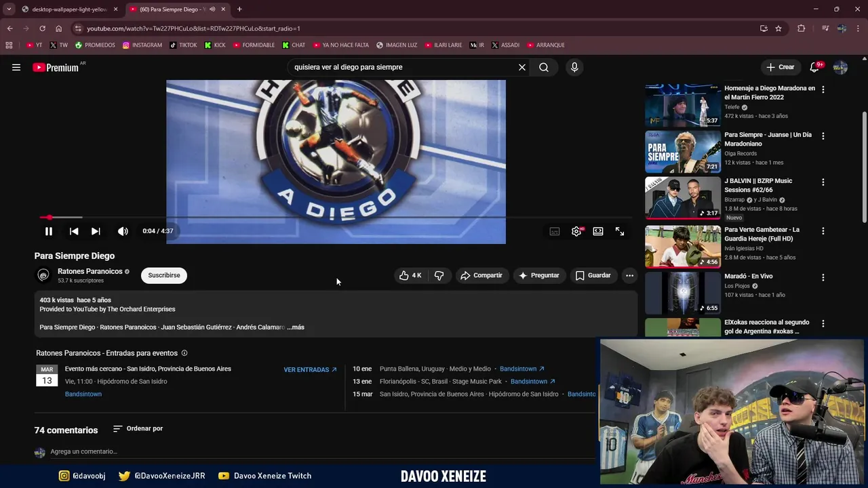
Task: Seek on the video progress bar
Action: [x=336, y=218]
